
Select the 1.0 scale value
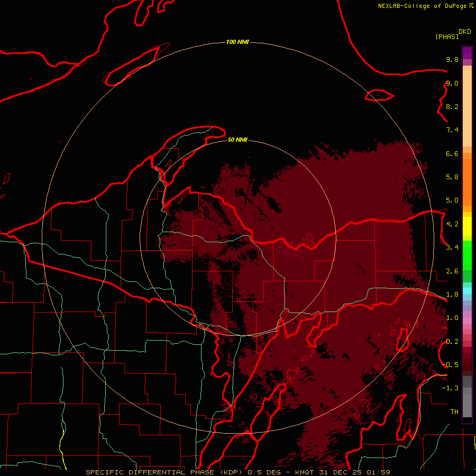pyautogui.click(x=452, y=318)
